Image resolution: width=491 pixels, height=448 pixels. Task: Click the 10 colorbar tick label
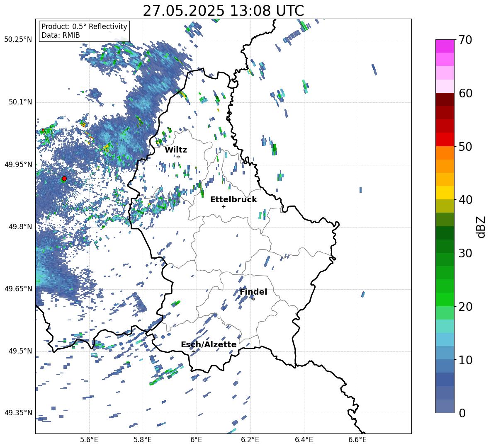(466, 360)
